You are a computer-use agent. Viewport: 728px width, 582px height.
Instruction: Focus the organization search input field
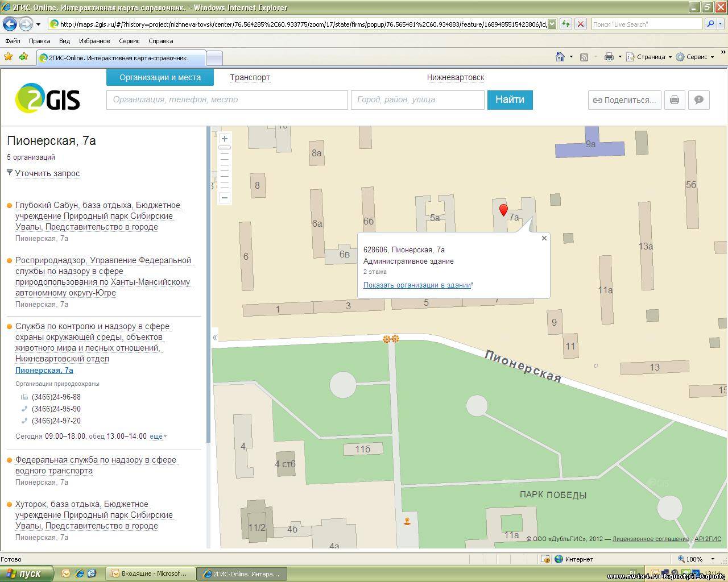coord(227,99)
